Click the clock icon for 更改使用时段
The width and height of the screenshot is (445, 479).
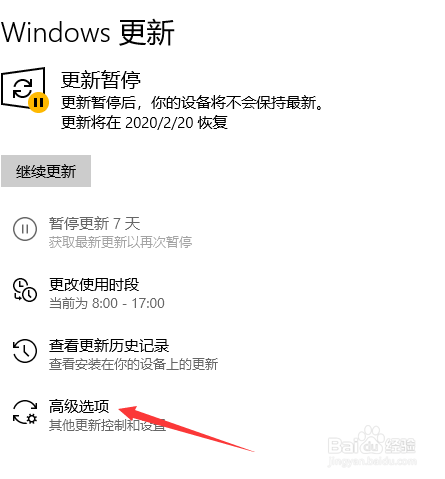[25, 290]
